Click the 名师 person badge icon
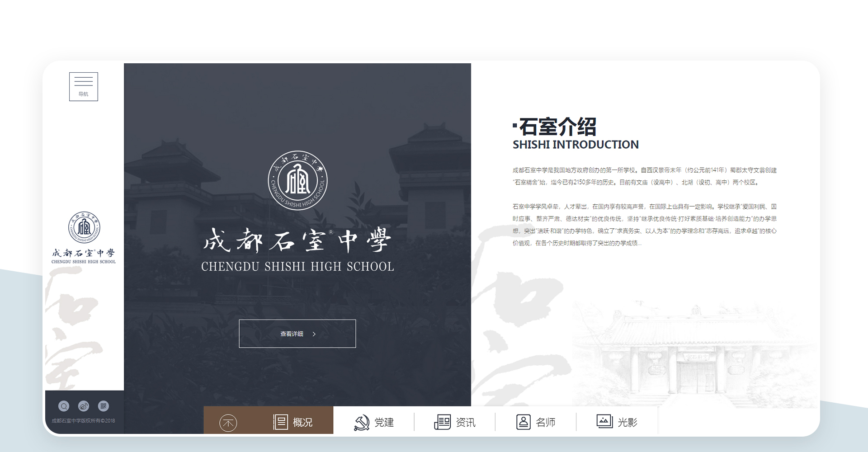868x452 pixels. pyautogui.click(x=524, y=422)
